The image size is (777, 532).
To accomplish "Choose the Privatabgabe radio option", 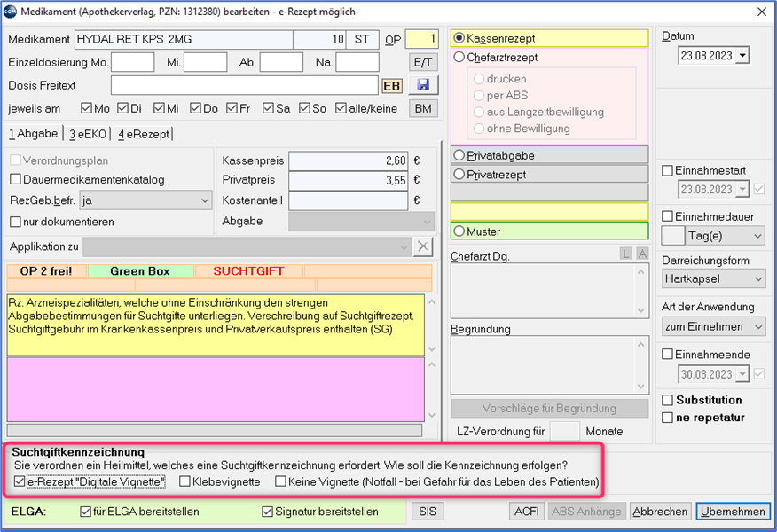I will tap(459, 155).
